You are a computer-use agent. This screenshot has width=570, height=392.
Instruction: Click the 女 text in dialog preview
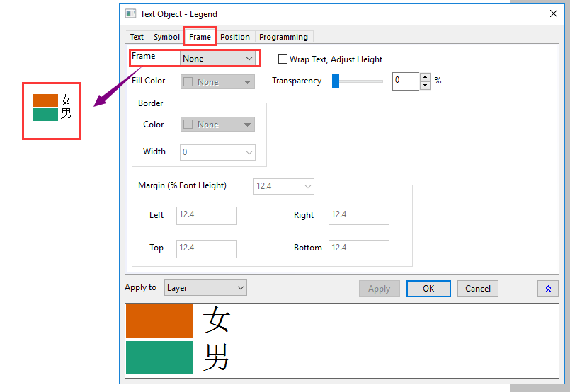pos(216,320)
